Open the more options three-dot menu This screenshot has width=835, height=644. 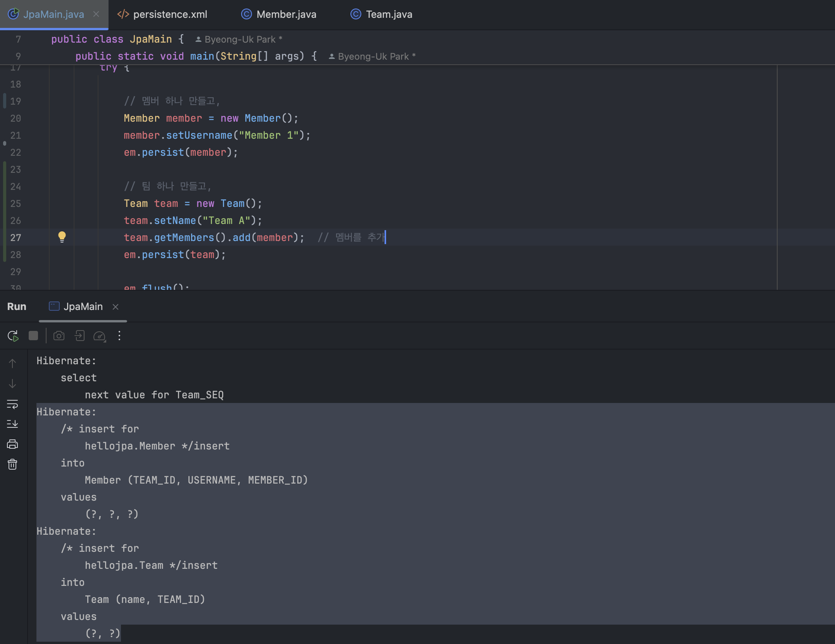click(x=119, y=336)
